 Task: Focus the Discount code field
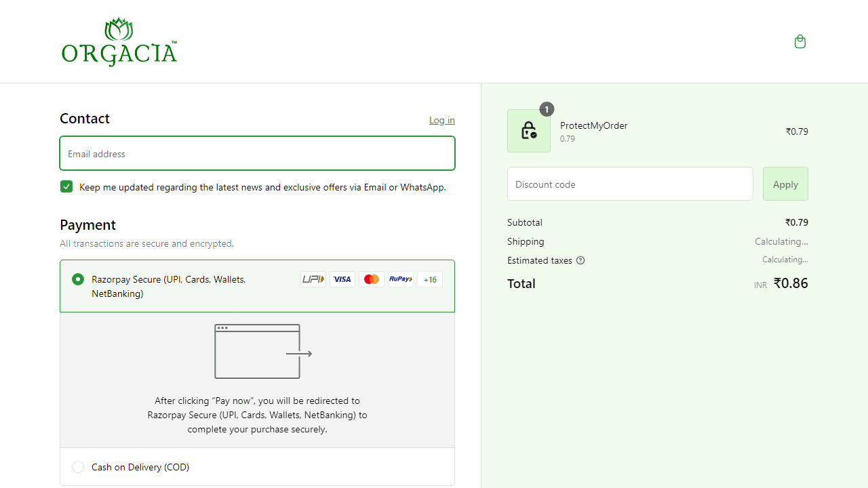tap(630, 184)
